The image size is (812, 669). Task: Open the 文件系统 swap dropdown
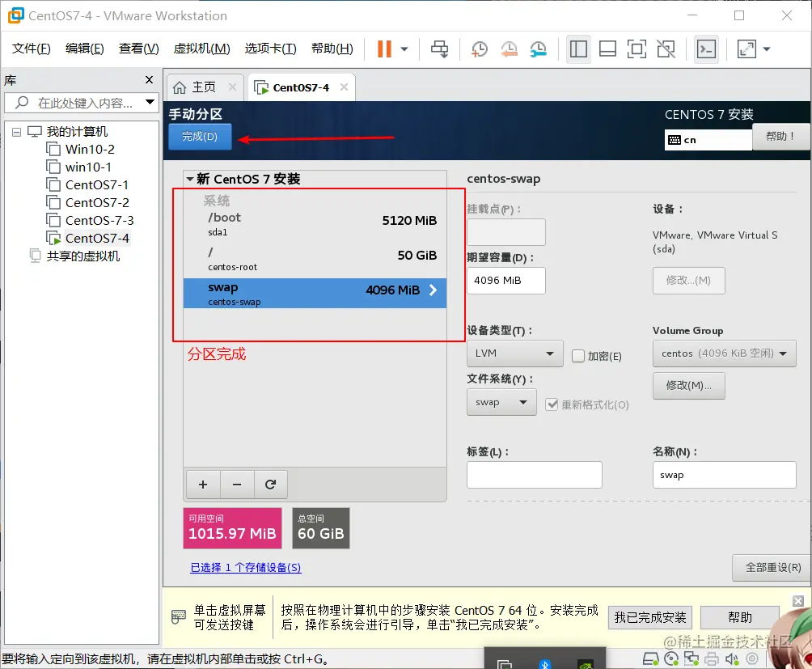pyautogui.click(x=501, y=402)
